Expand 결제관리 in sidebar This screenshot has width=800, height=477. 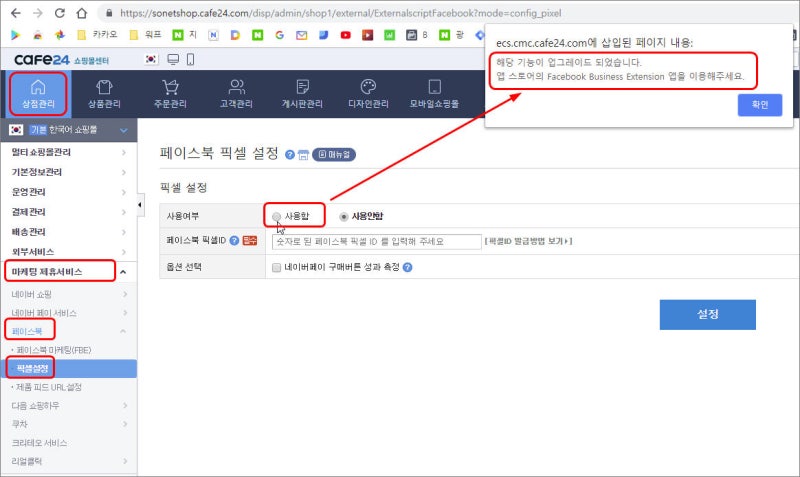click(x=69, y=212)
